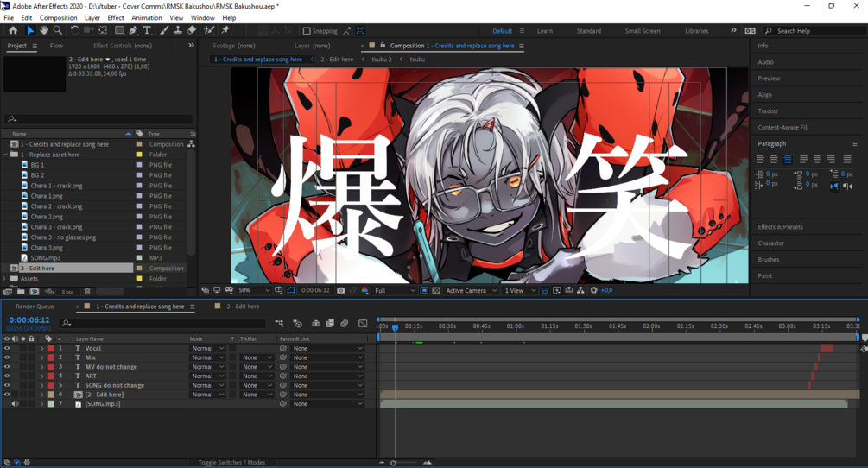Viewport: 868px width, 468px height.
Task: Select the Puppet Pin tool
Action: tap(225, 30)
